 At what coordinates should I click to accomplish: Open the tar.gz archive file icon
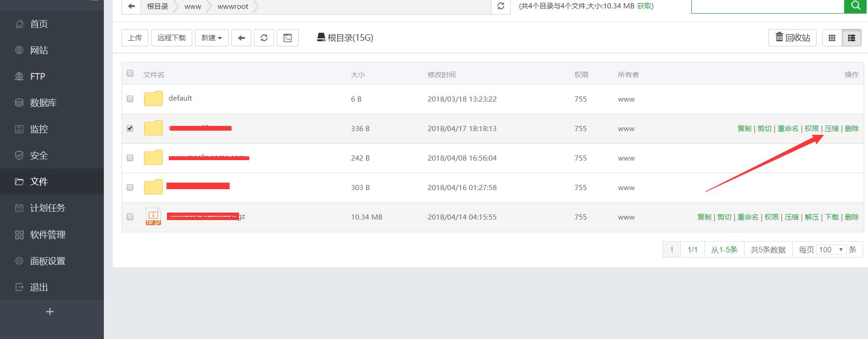click(153, 217)
